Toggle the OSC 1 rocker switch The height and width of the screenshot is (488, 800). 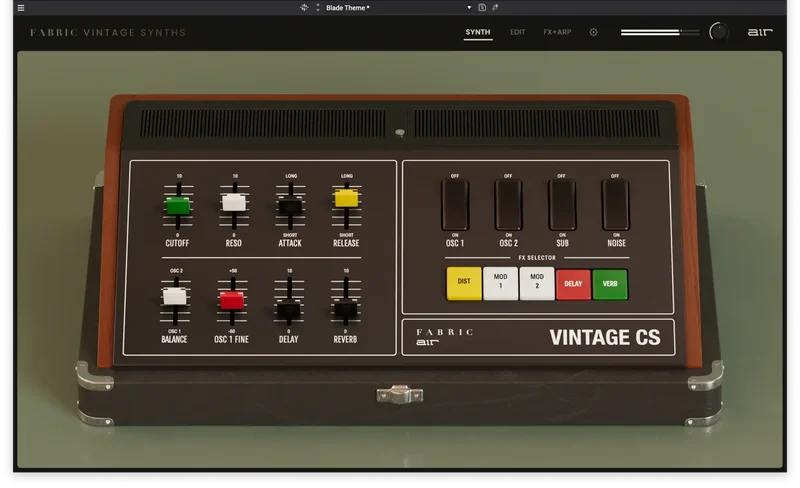pyautogui.click(x=455, y=205)
